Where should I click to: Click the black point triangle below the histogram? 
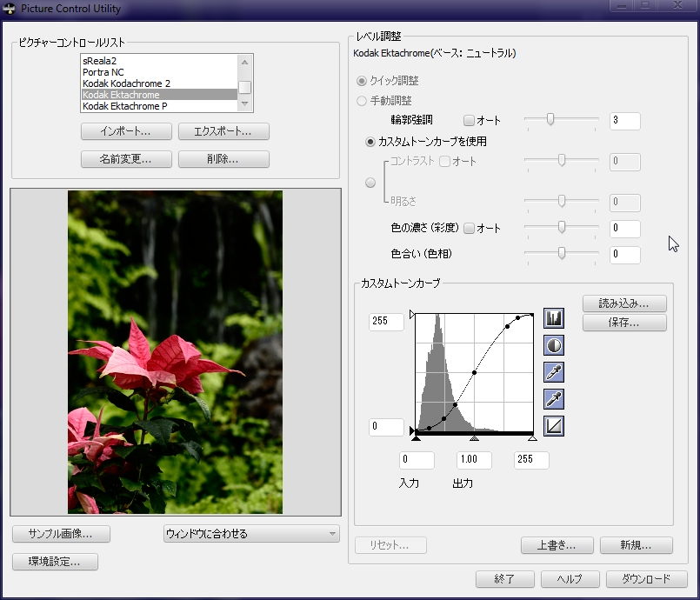tap(417, 439)
